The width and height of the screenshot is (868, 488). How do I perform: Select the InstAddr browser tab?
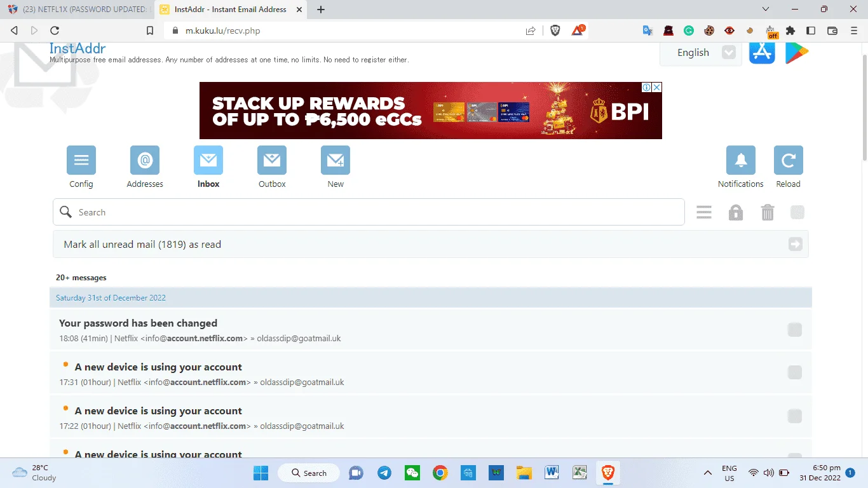(231, 10)
